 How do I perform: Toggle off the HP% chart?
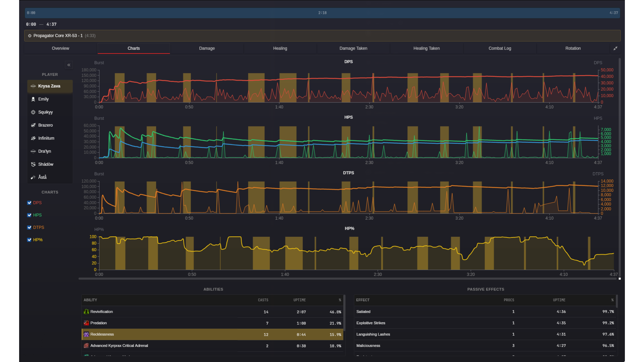29,240
